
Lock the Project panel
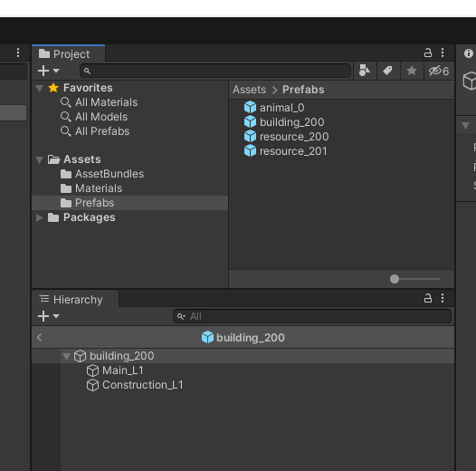tap(428, 53)
